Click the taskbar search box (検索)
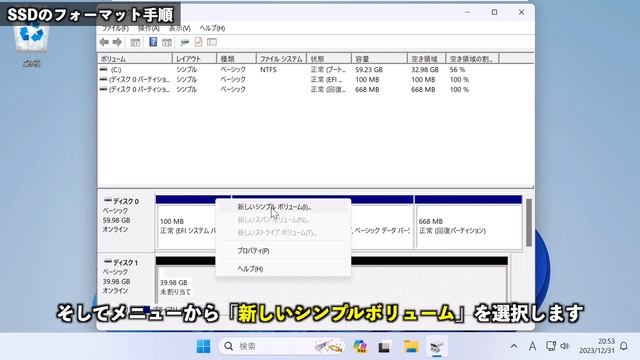Image resolution: width=640 pixels, height=360 pixels. pyautogui.click(x=282, y=346)
